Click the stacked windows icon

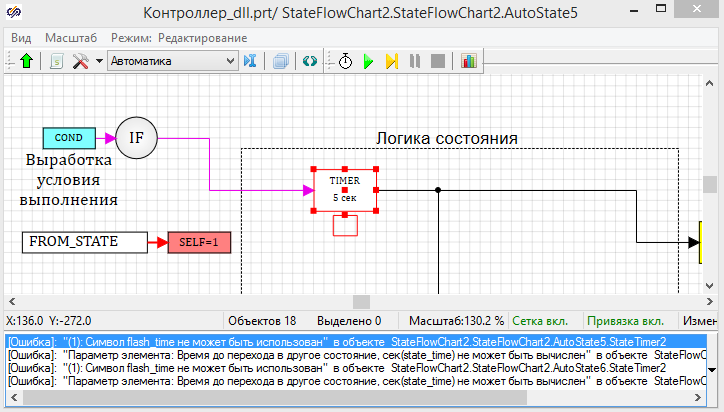(280, 61)
